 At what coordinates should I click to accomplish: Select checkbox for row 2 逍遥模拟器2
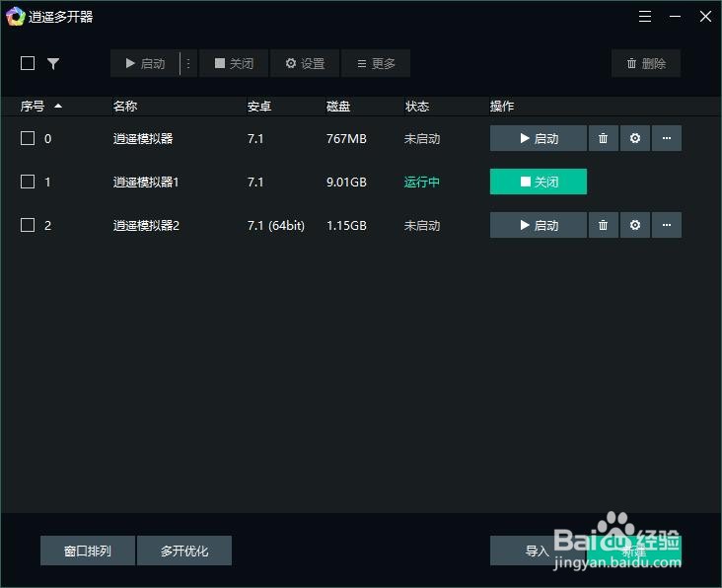pos(28,225)
